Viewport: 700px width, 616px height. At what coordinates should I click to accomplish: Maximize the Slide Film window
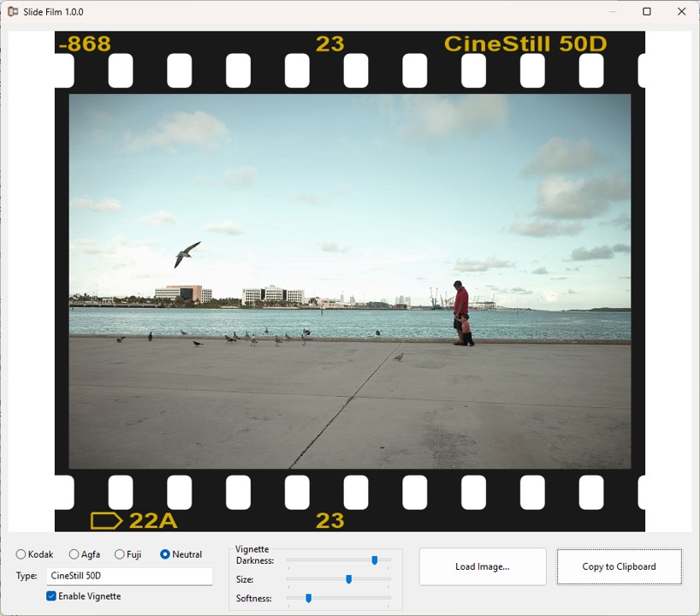646,11
